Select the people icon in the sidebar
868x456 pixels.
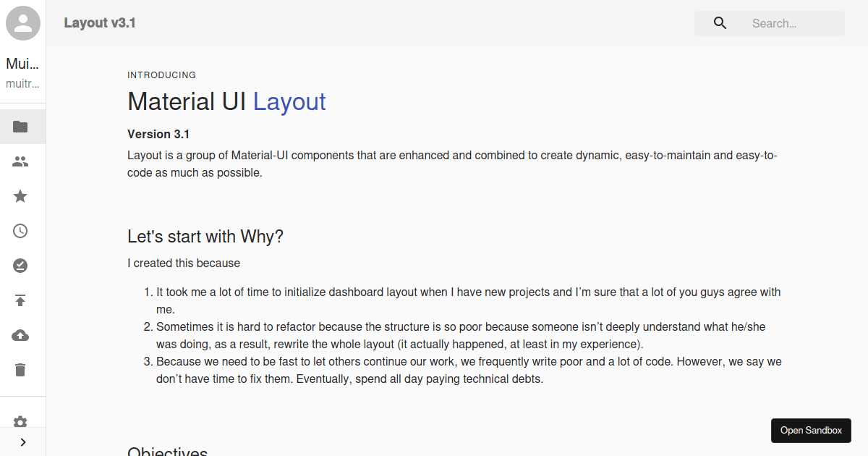pos(21,161)
